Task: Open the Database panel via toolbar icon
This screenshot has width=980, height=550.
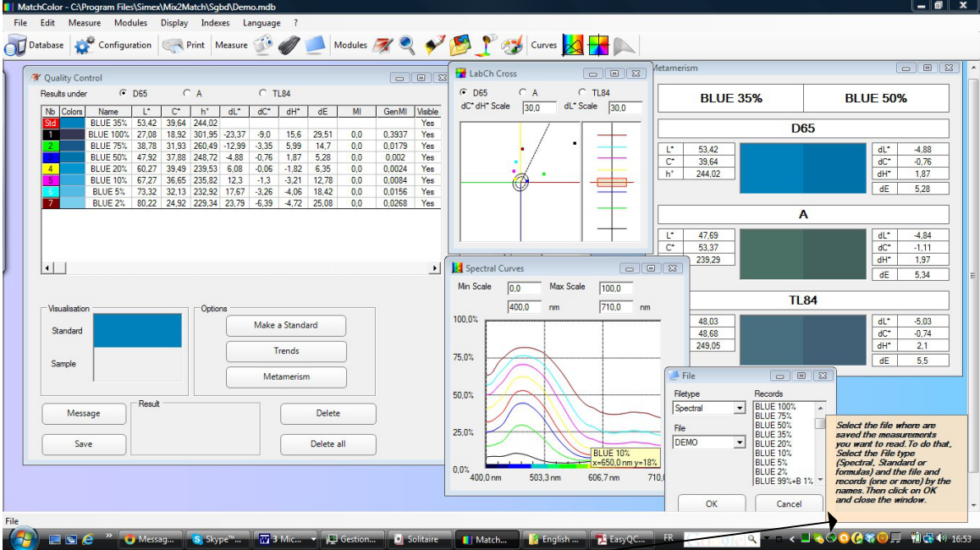Action: (14, 45)
